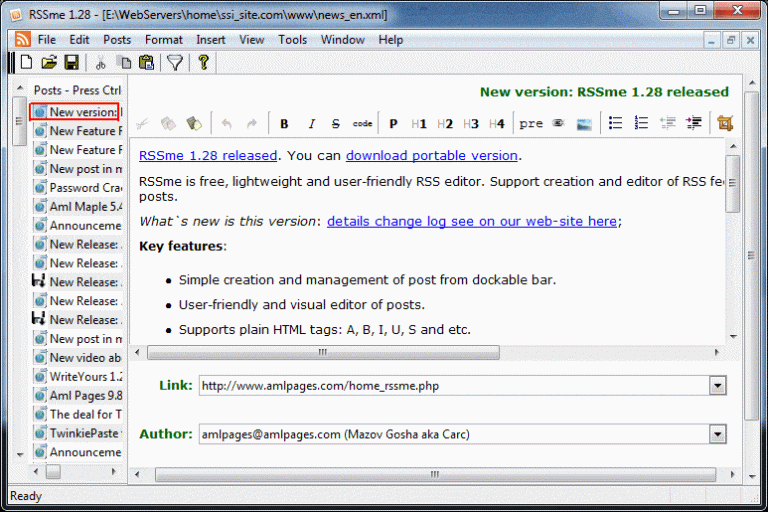
Task: Click the post title 'New version: RSSme 1.28 released'
Action: (x=604, y=92)
